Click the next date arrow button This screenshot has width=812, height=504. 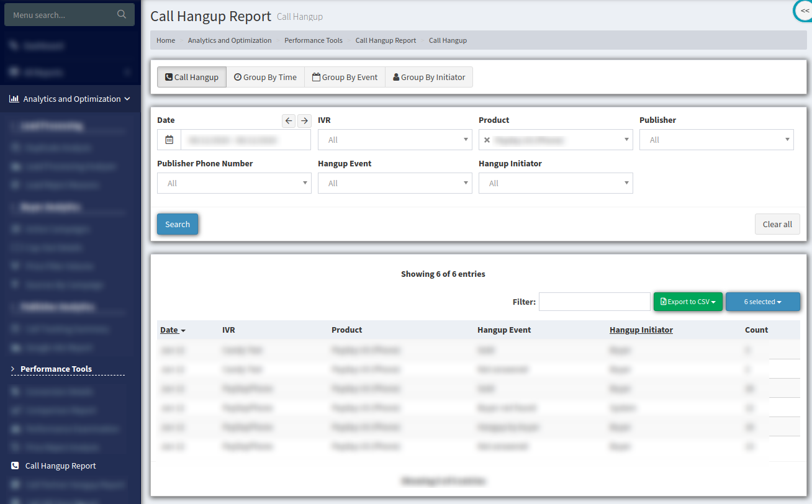pos(304,121)
